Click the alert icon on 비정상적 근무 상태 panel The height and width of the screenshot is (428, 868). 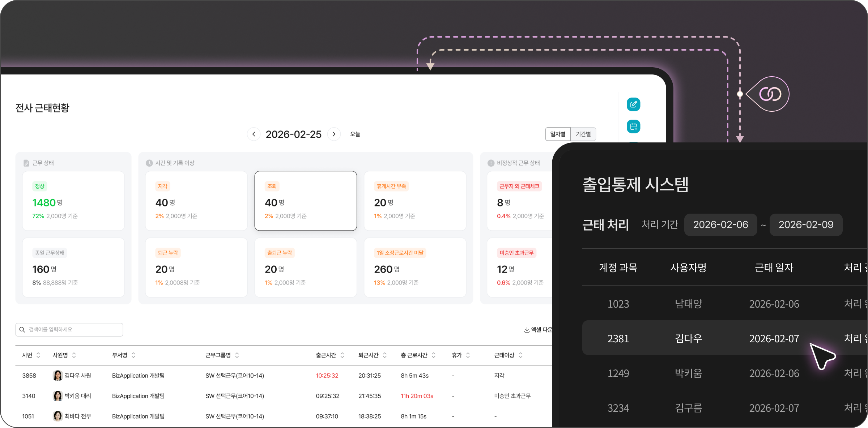coord(490,163)
